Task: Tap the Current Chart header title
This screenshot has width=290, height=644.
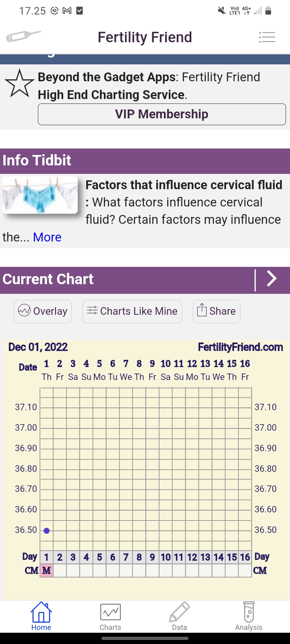Action: (48, 279)
